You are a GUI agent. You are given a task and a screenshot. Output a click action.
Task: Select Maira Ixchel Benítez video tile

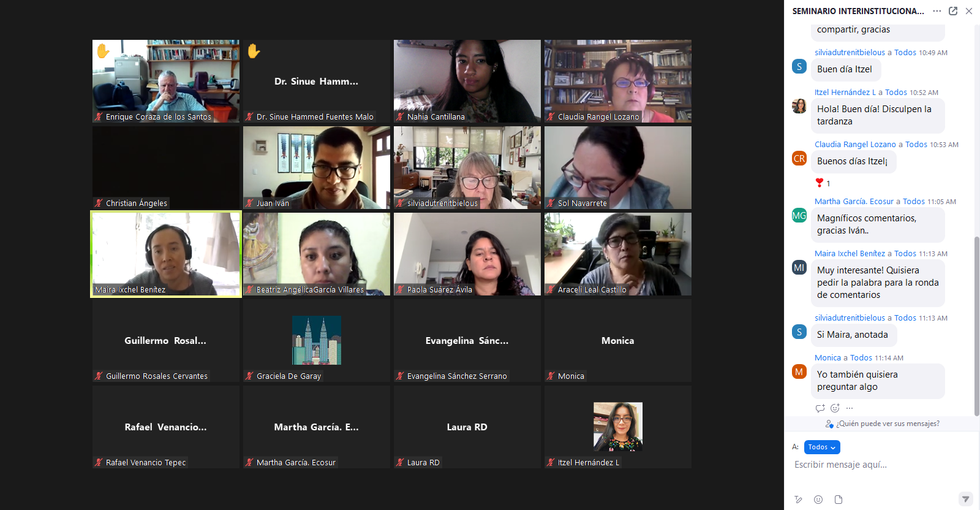tap(166, 254)
